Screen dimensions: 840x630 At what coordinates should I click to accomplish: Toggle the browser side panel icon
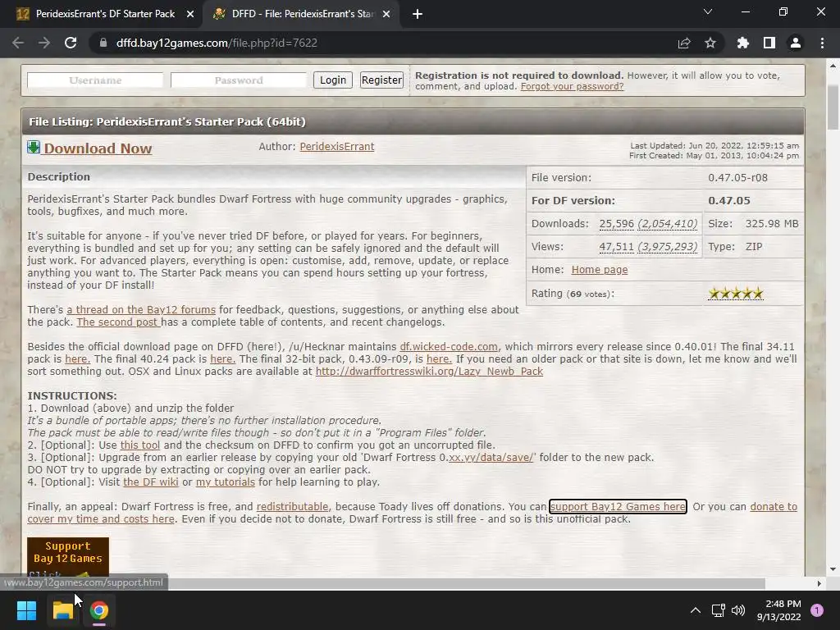click(769, 43)
